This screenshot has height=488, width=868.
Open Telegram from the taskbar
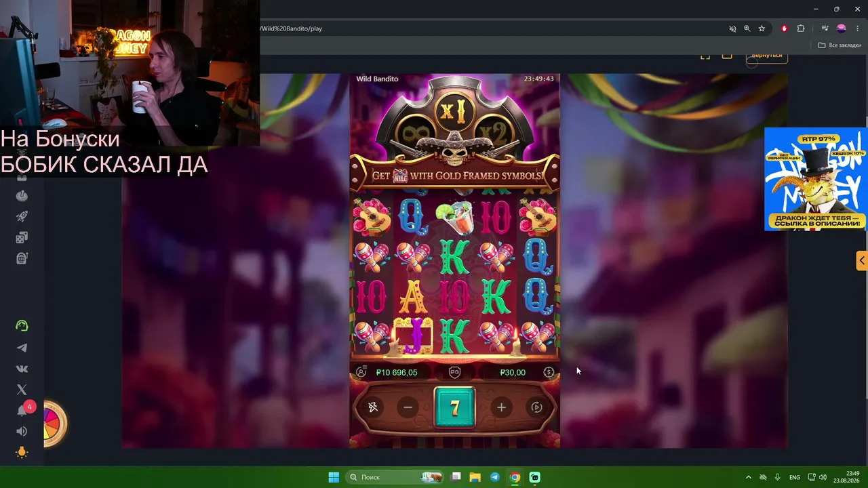[x=495, y=477]
